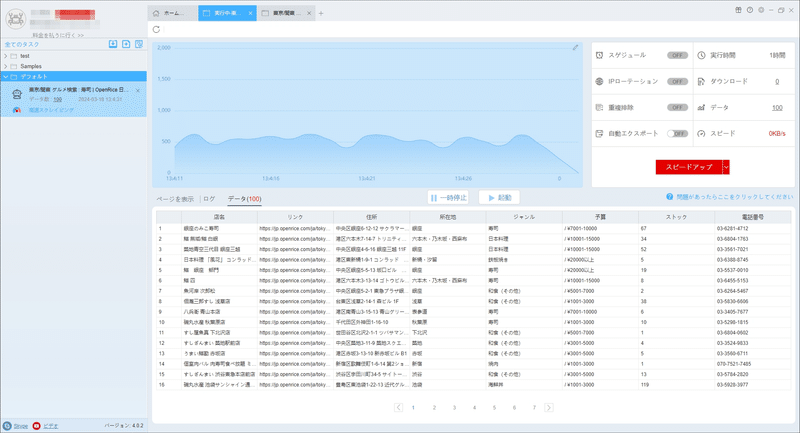
Task: Open settings gear in the title bar
Action: 761,10
